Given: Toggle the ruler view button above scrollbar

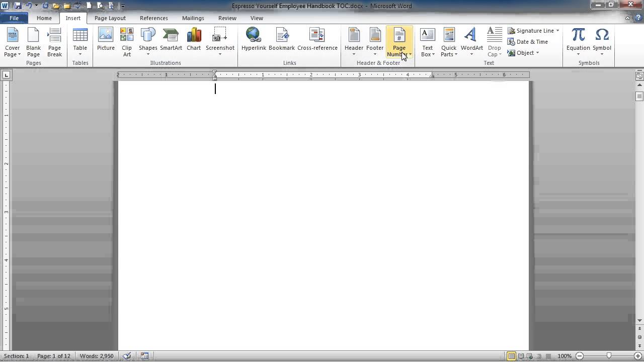Looking at the screenshot, I should tap(639, 76).
